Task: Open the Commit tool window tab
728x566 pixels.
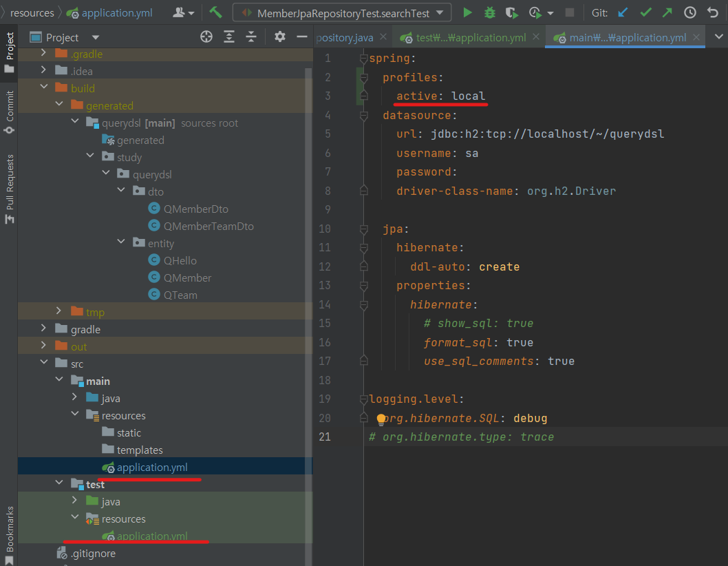Action: point(10,107)
